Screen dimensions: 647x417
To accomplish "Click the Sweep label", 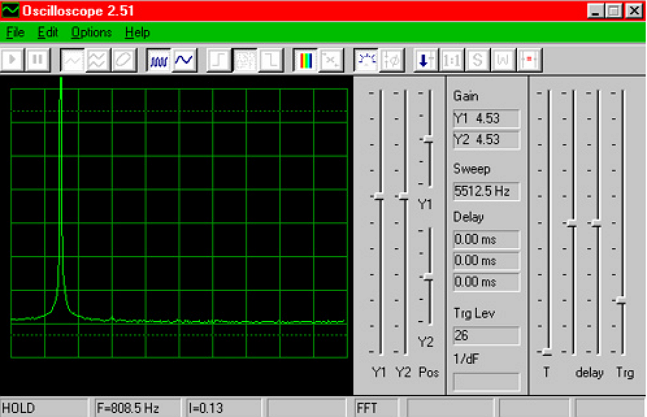I will click(x=472, y=169).
